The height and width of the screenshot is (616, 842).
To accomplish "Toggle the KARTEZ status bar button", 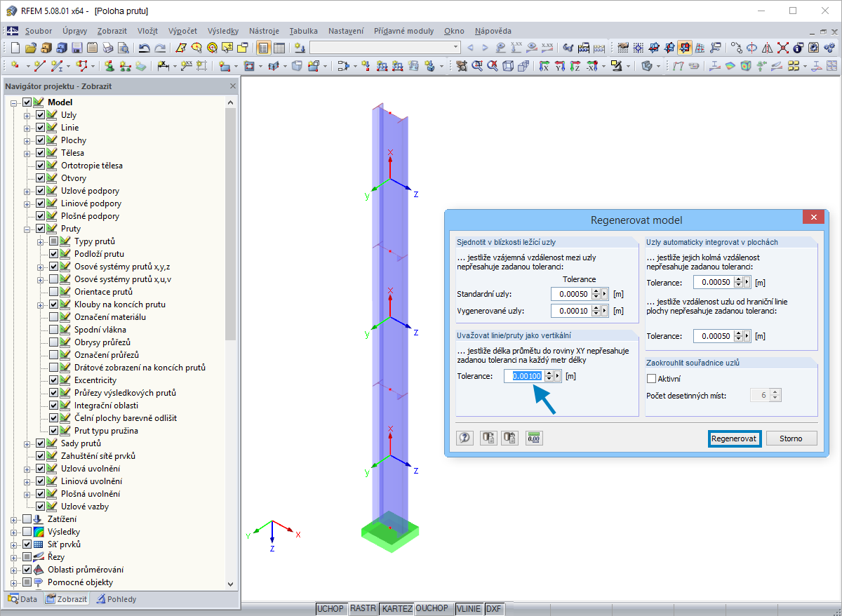I will (x=397, y=608).
